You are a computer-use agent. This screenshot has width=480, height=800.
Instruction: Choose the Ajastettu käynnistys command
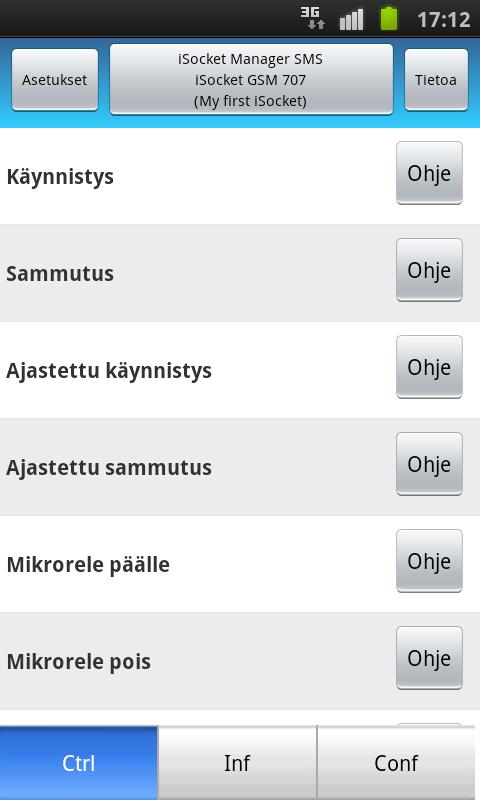click(240, 370)
